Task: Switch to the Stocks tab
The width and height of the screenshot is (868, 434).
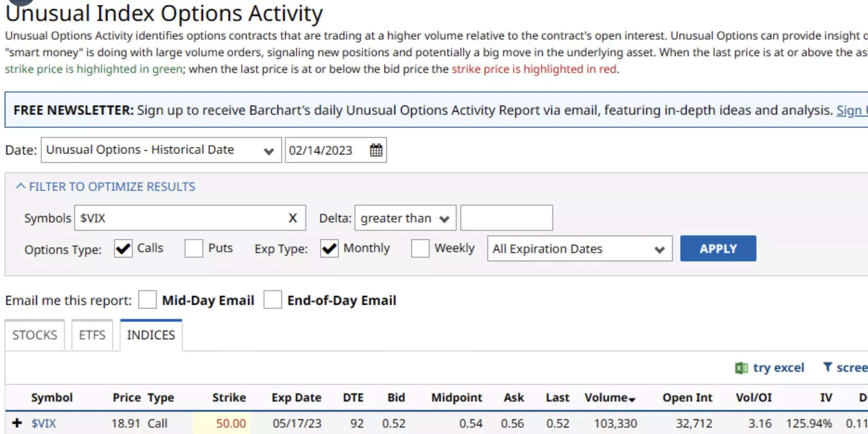Action: [34, 335]
